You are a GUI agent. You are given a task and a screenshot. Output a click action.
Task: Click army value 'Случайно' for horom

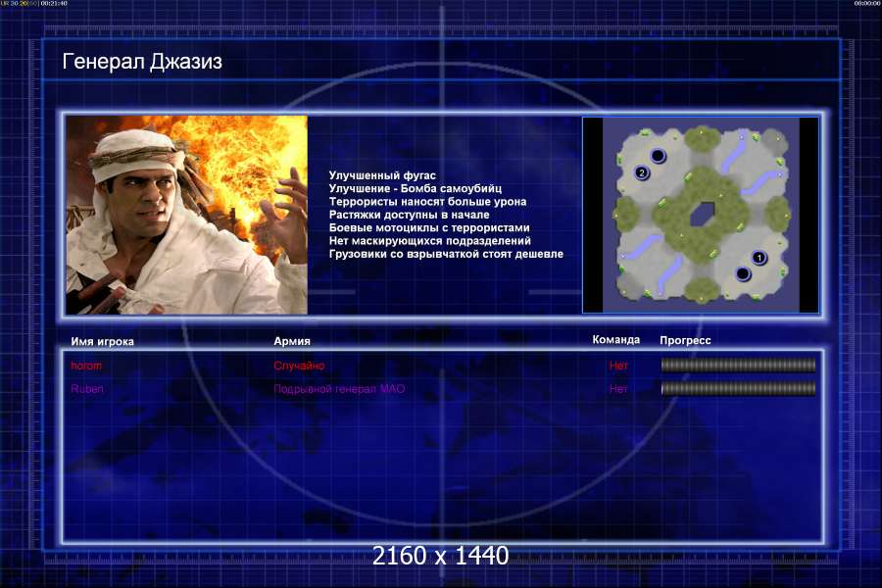point(299,366)
